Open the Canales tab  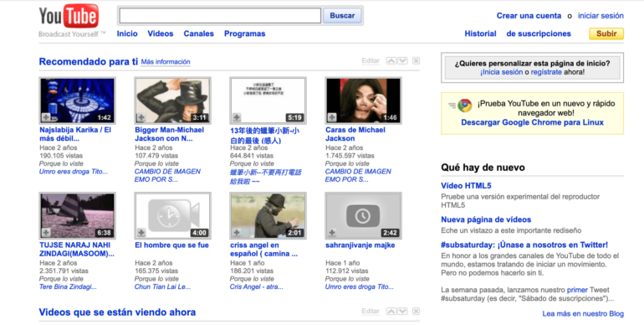pos(198,34)
